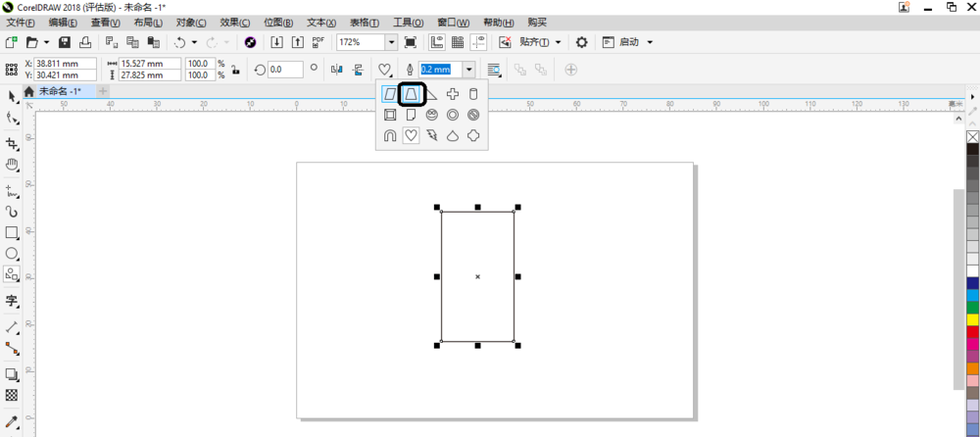The height and width of the screenshot is (437, 980).
Task: Expand the outline width dropdown
Action: click(469, 70)
